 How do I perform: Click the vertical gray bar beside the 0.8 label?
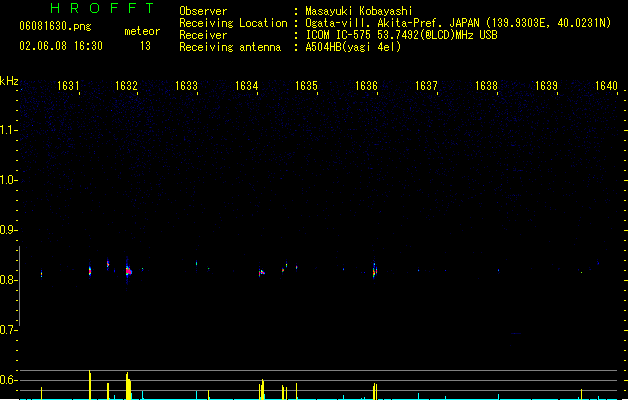(x=20, y=286)
